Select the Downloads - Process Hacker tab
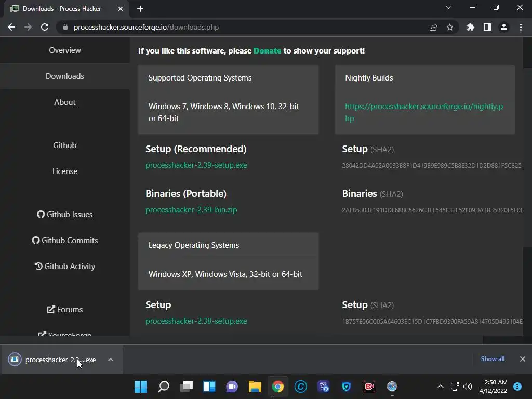This screenshot has width=532, height=399. pyautogui.click(x=66, y=9)
